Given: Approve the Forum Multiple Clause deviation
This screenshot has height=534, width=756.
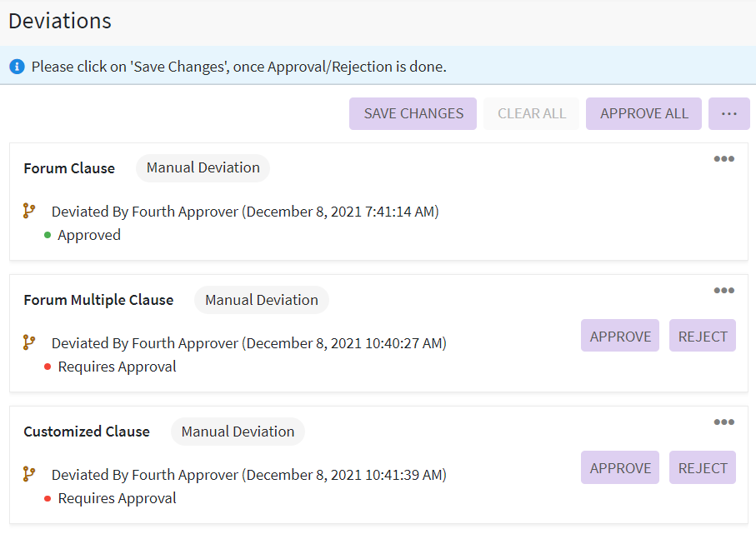Looking at the screenshot, I should 620,336.
